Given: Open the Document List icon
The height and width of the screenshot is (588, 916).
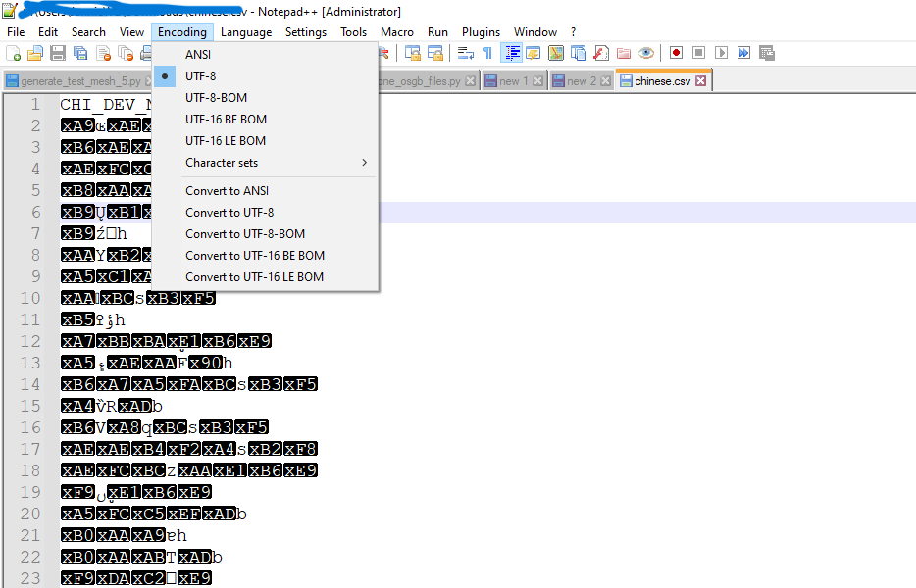Looking at the screenshot, I should (x=579, y=53).
